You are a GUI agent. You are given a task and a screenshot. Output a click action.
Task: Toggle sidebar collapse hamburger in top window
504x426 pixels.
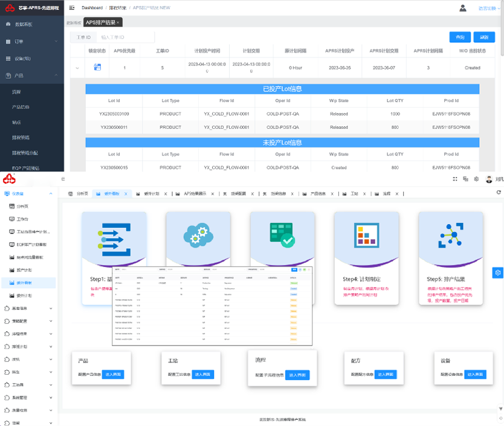[72, 8]
